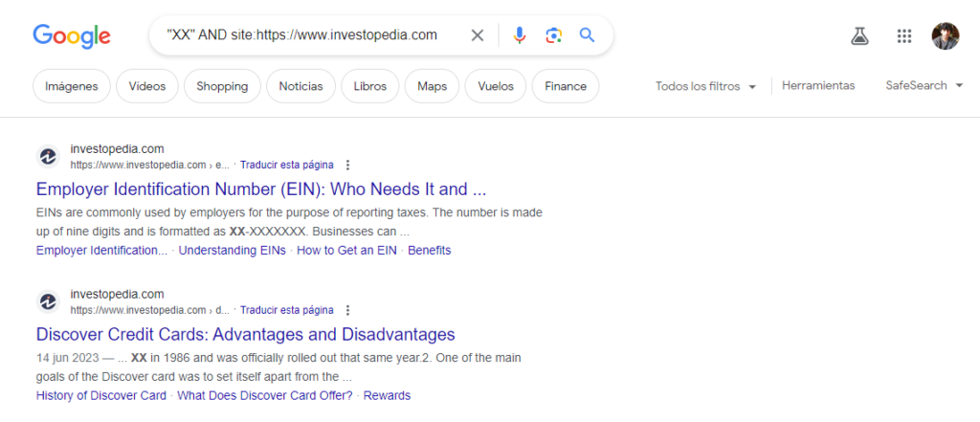Click the EIN result URL breadcrumb
This screenshot has width=980, height=422.
pos(150,165)
